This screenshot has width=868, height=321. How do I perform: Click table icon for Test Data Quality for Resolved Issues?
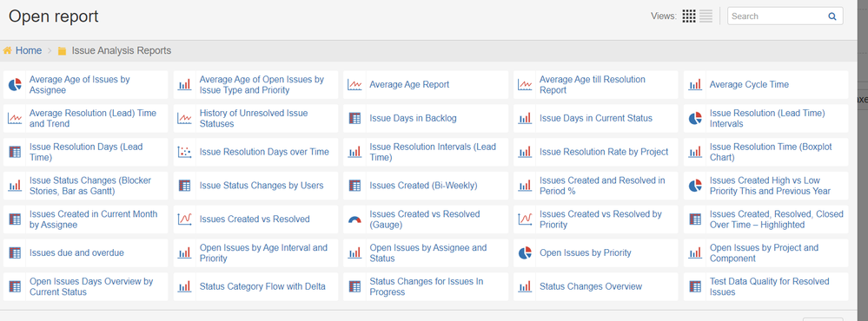point(695,287)
